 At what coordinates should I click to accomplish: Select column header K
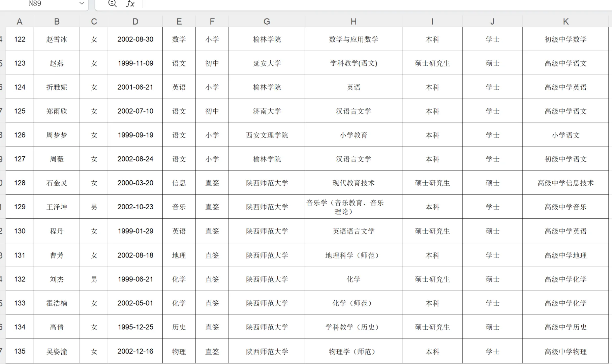(x=565, y=21)
